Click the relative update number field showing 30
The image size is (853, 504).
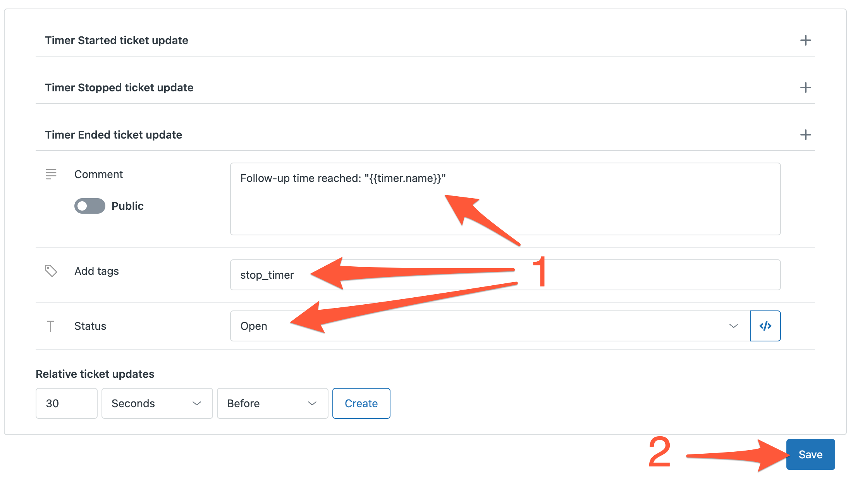66,403
